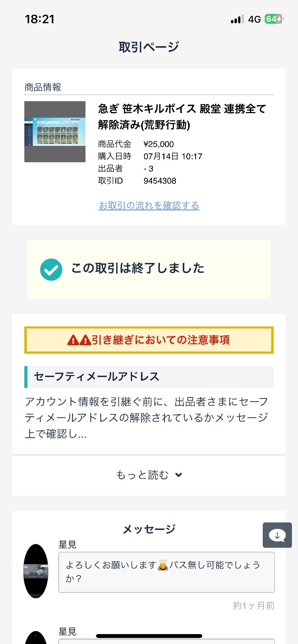The image size is (298, 644).
Task: Tap the この取引は終了しました status text
Action: tap(138, 268)
